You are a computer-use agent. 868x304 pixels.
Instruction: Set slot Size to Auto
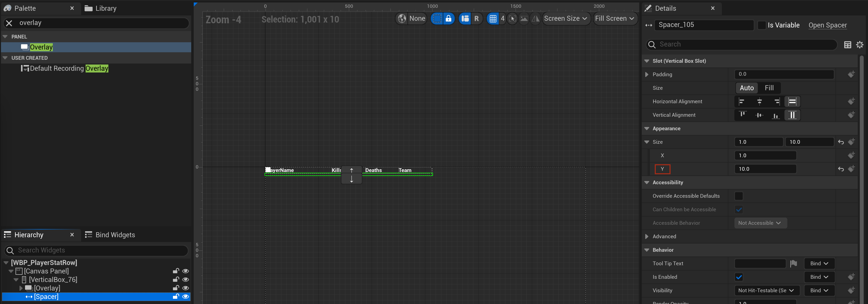point(746,88)
